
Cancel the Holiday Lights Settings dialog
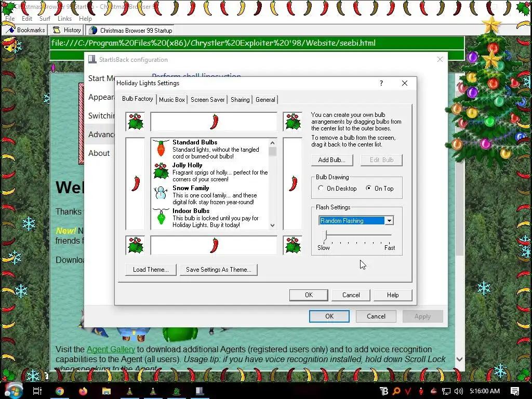coord(351,295)
